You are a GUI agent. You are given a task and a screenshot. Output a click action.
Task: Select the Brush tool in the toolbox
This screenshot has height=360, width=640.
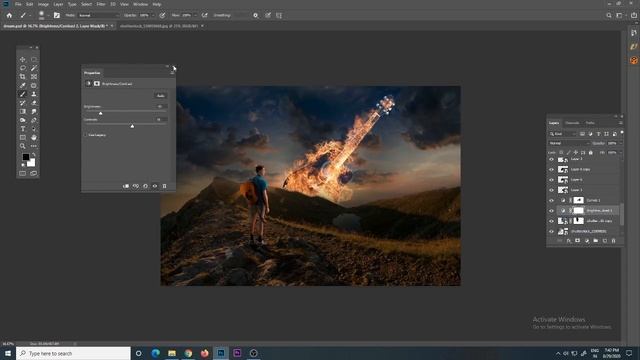coord(22,94)
